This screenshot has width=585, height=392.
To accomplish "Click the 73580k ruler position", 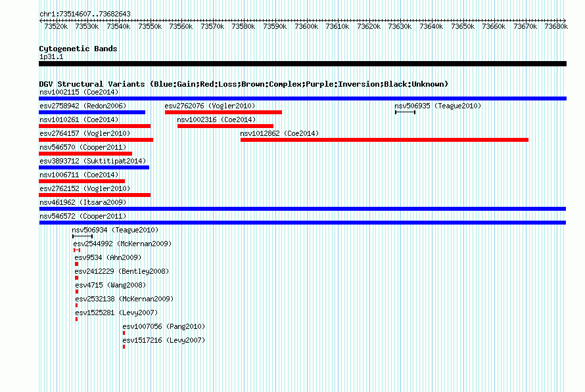I will tap(243, 26).
